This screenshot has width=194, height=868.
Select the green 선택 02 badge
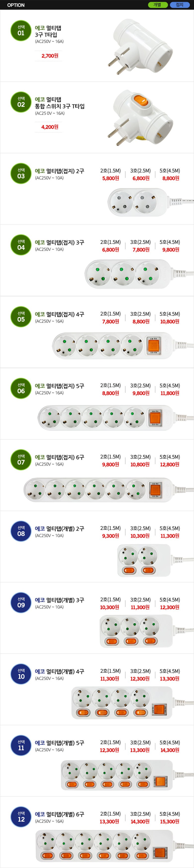pyautogui.click(x=21, y=102)
